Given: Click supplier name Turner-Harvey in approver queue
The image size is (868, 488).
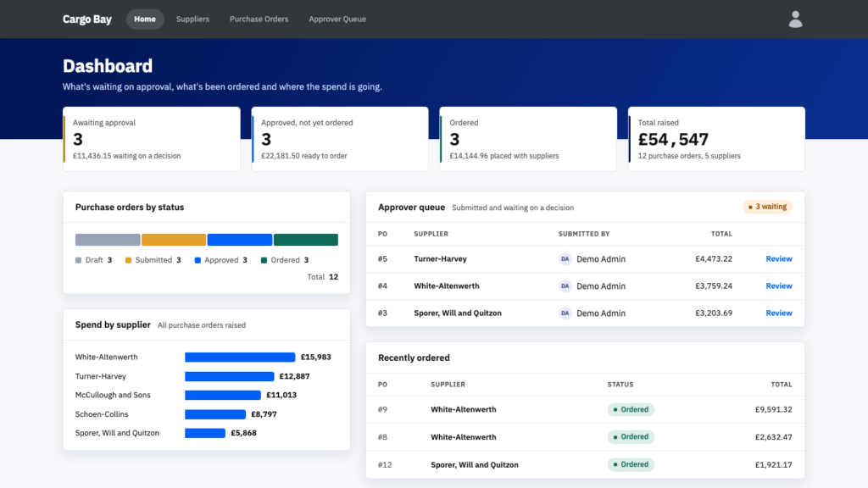Looking at the screenshot, I should pos(440,259).
